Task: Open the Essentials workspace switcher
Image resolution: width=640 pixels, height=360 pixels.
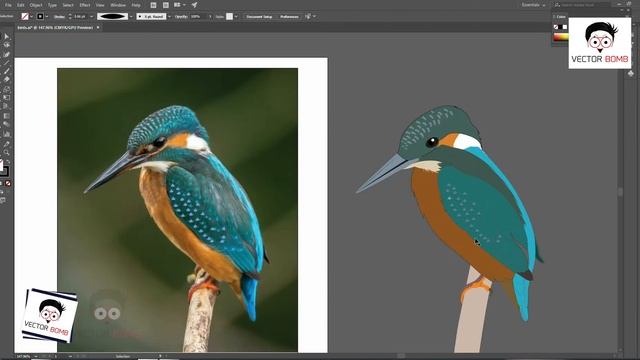Action: pyautogui.click(x=533, y=5)
